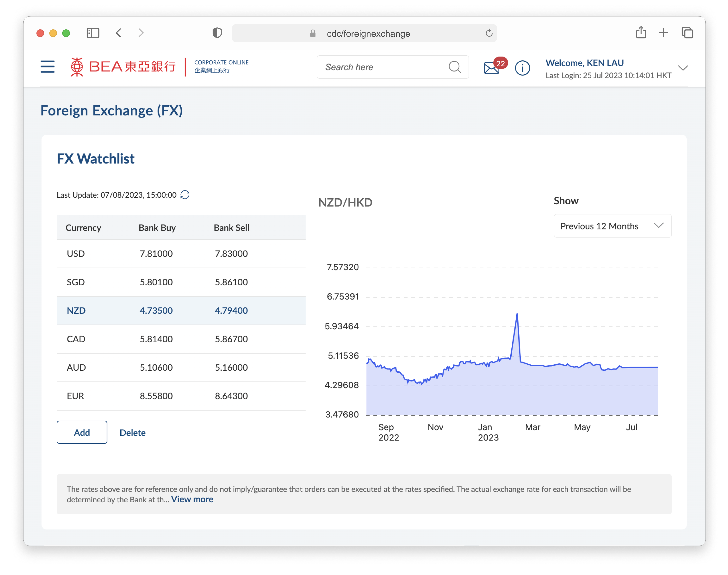Click EUR bank sell value 8.64300
728x575 pixels.
pos(231,396)
